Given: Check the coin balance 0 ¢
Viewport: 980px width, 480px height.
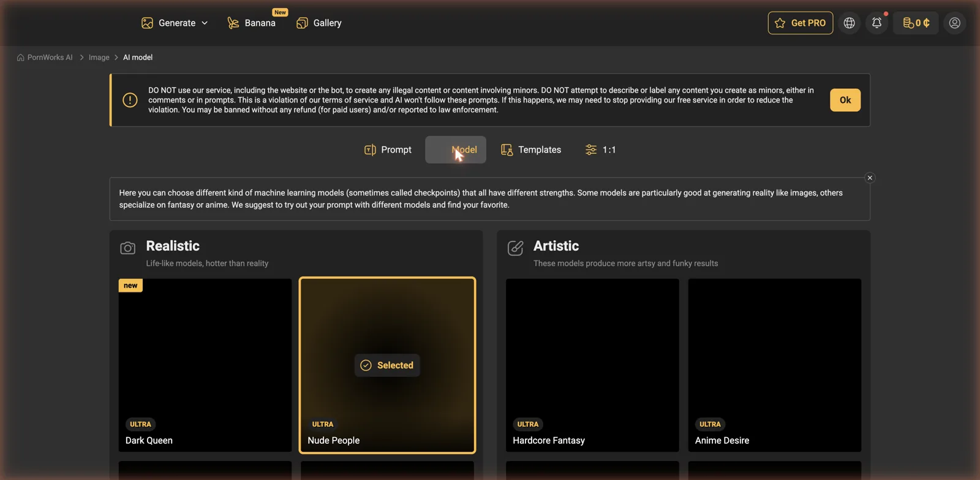Looking at the screenshot, I should click(916, 23).
